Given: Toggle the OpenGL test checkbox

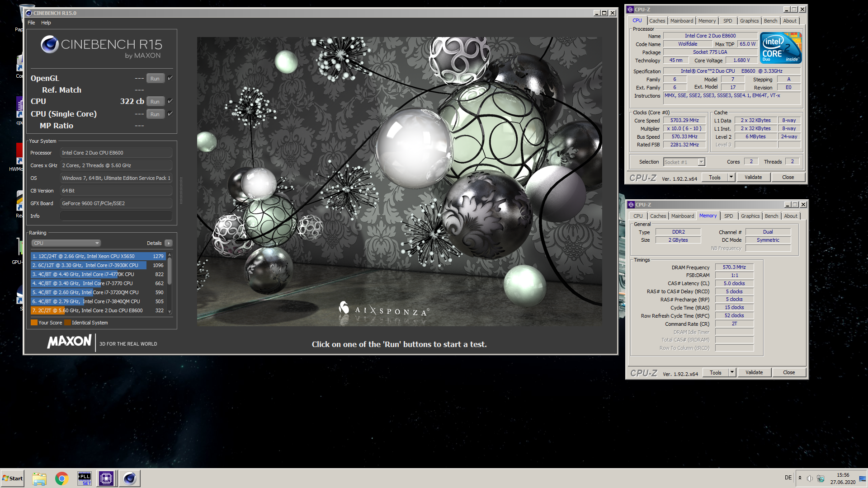Looking at the screenshot, I should point(170,78).
